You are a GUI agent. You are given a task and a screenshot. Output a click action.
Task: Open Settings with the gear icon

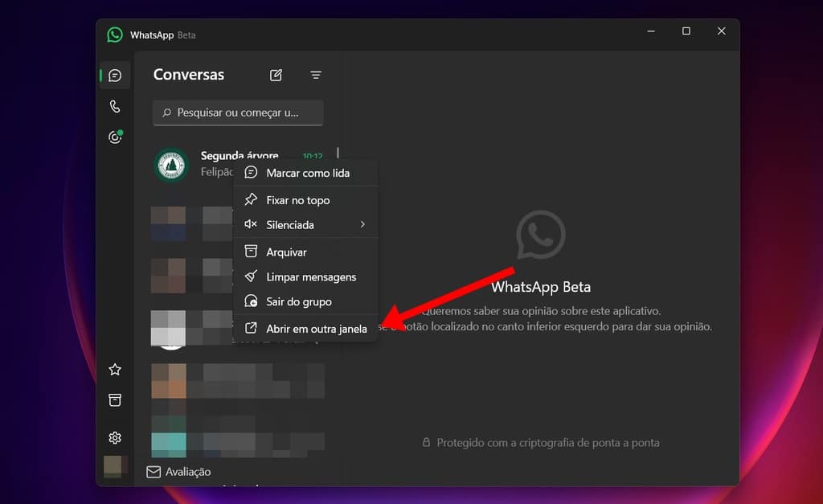114,437
